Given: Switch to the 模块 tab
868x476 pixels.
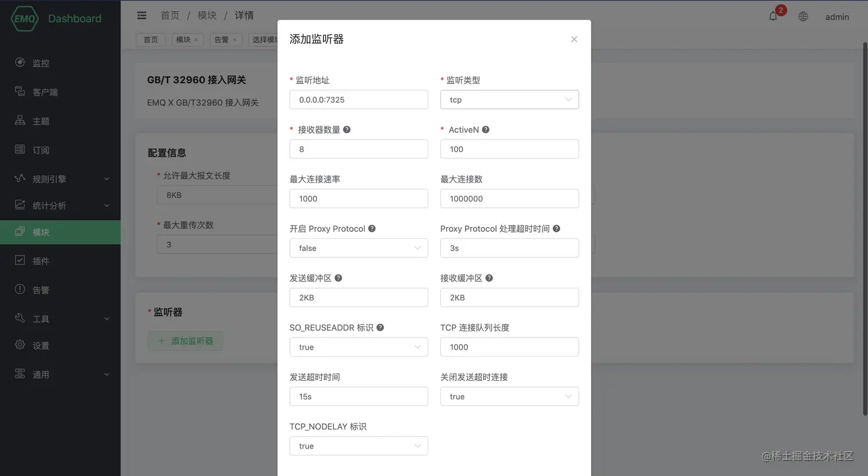Looking at the screenshot, I should (x=188, y=40).
